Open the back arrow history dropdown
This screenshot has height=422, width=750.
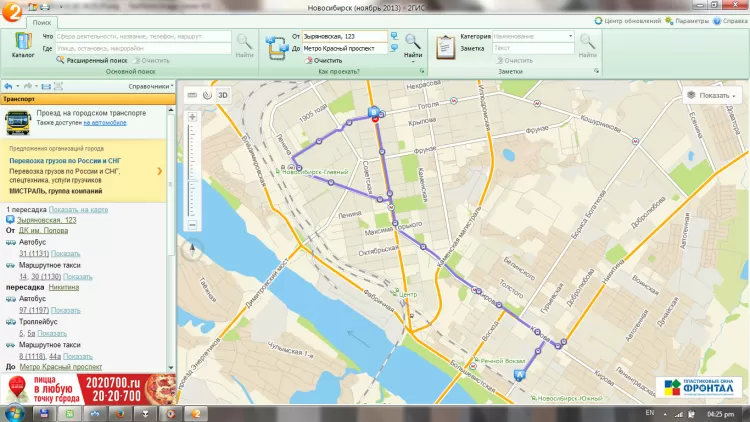(18, 86)
